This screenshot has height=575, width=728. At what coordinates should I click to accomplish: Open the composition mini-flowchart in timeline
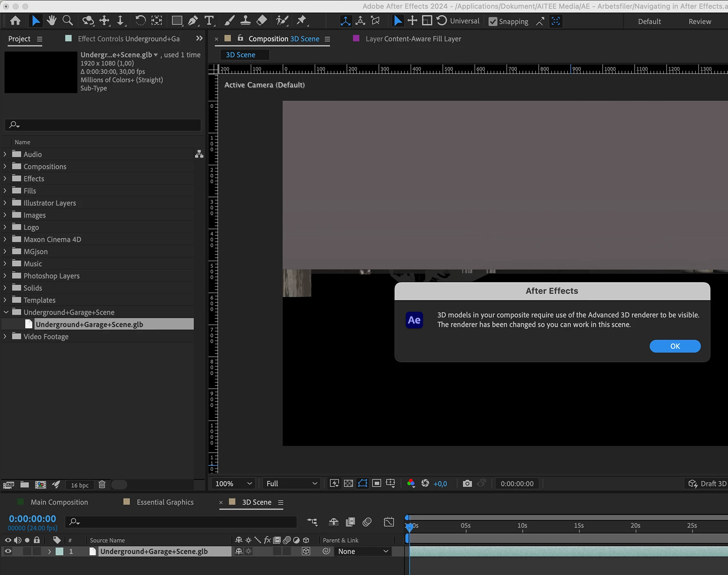click(x=312, y=522)
